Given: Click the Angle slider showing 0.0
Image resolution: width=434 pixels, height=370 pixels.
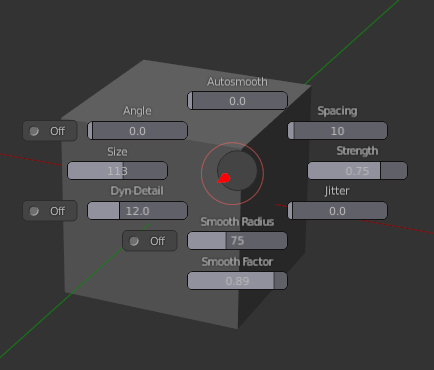Looking at the screenshot, I should click(x=137, y=131).
